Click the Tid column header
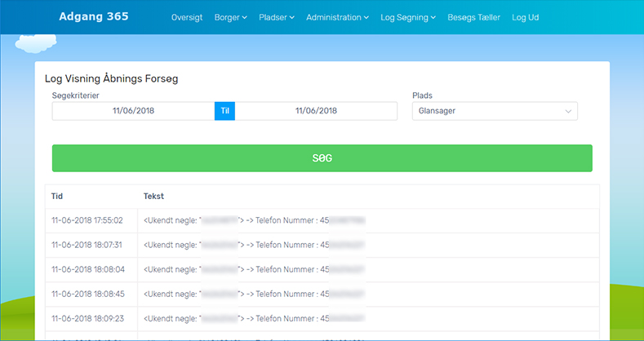The height and width of the screenshot is (341, 644). click(x=57, y=197)
